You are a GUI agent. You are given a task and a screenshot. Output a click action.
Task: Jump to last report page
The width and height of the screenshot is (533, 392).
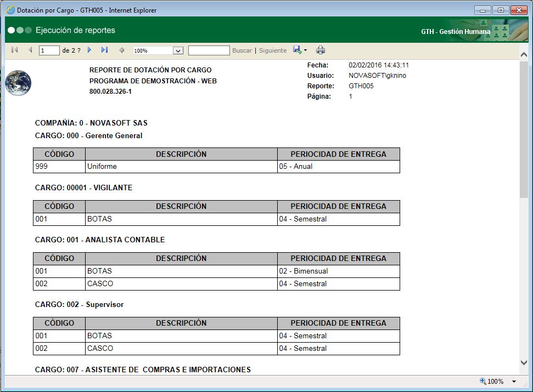(105, 50)
